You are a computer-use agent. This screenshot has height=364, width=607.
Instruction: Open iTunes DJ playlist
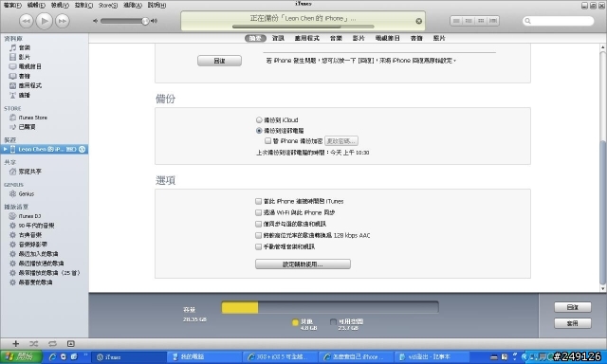[29, 216]
